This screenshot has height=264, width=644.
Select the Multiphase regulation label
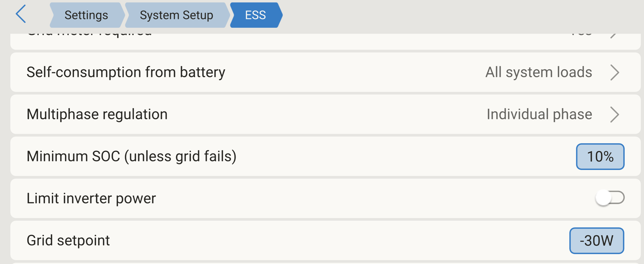coord(97,114)
